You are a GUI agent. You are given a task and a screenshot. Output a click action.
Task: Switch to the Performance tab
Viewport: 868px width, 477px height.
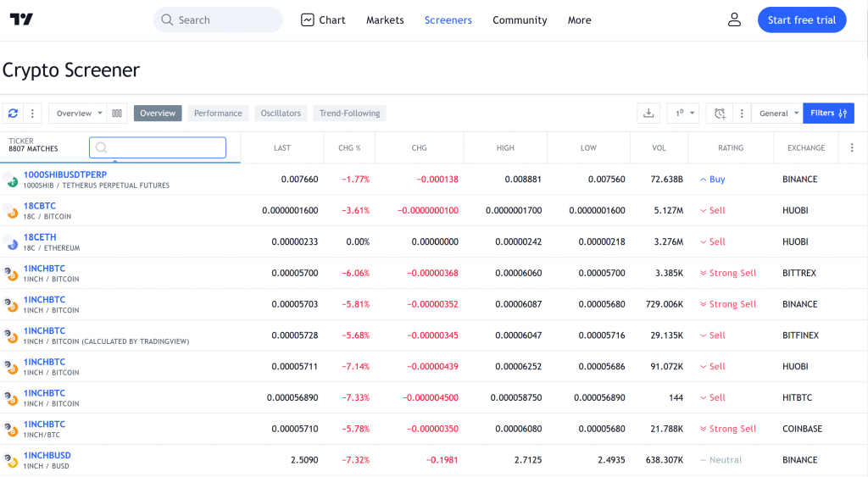218,113
